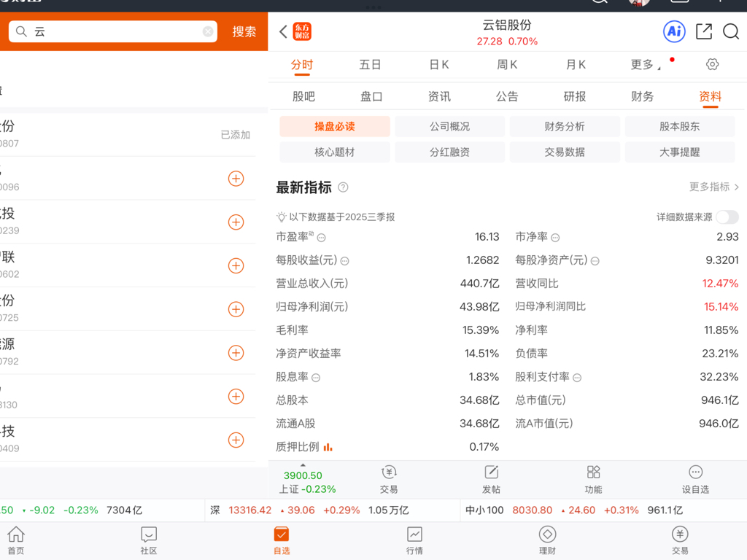Open 股利支付率 info bubble icon
The image size is (747, 560).
click(577, 378)
